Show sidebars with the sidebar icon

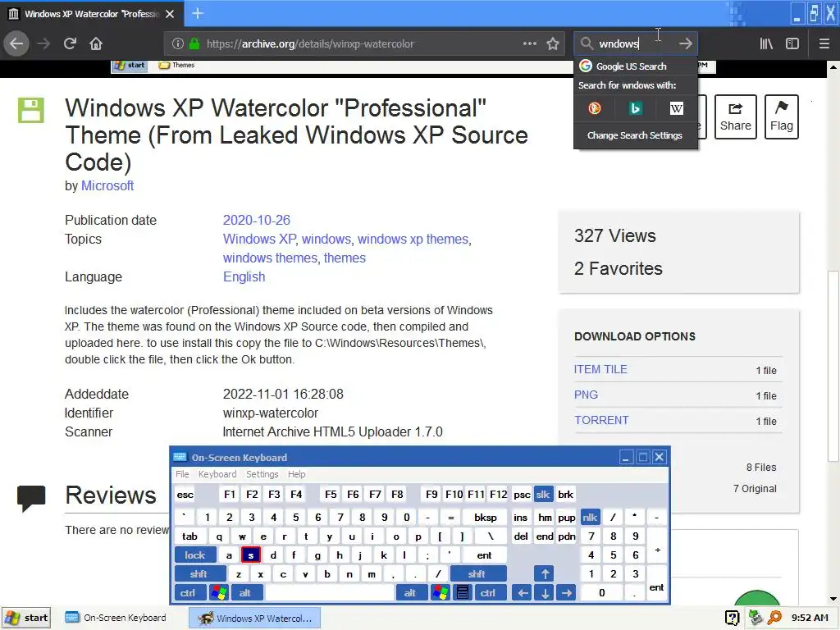pos(792,44)
